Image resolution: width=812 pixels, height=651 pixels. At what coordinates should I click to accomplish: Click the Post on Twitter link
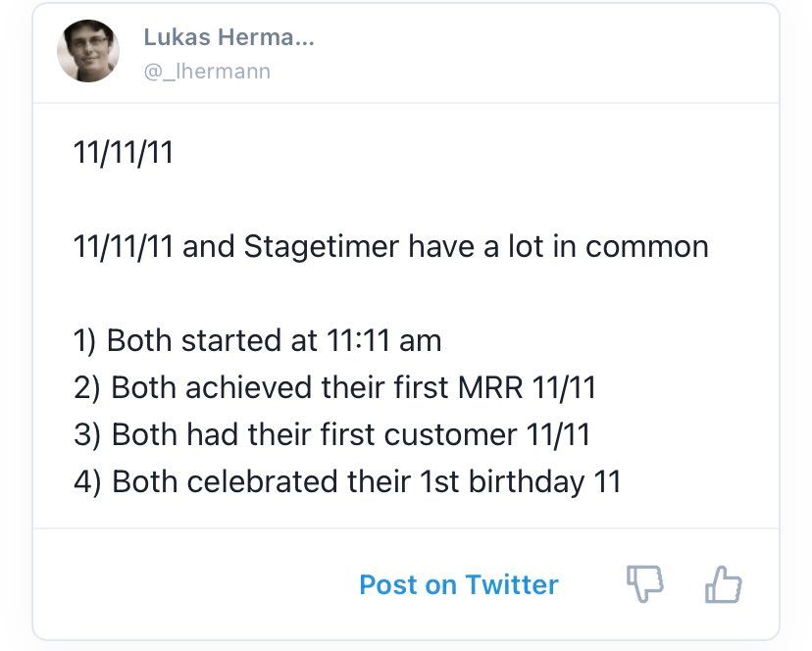458,585
